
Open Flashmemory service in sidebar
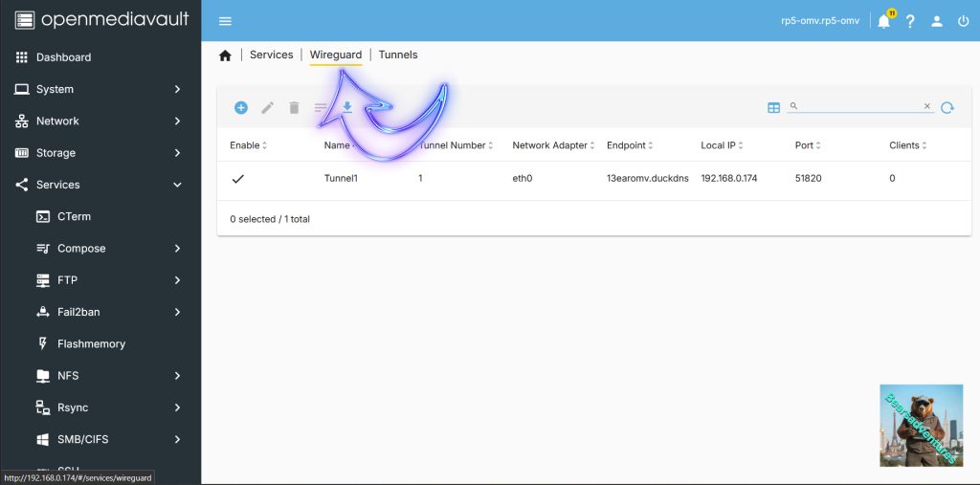pyautogui.click(x=91, y=343)
